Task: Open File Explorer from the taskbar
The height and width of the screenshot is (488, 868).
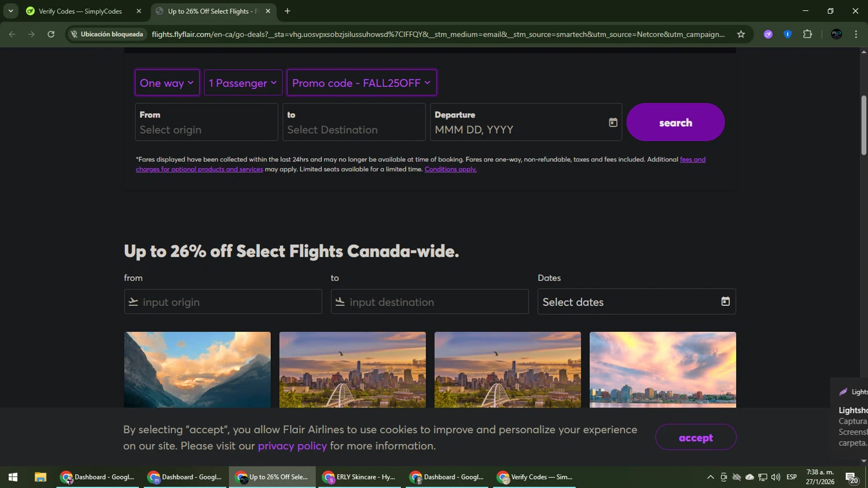Action: coord(40,477)
